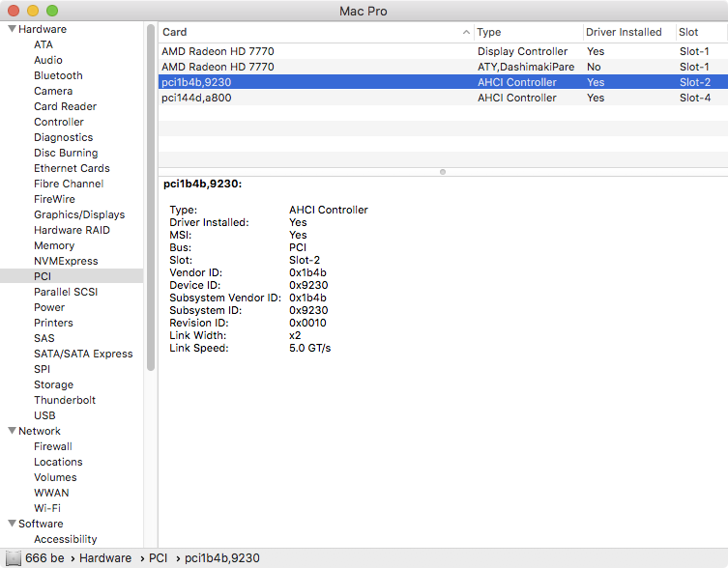Click the Card column sort arrow
Viewport: 728px width, 568px height.
(x=466, y=32)
